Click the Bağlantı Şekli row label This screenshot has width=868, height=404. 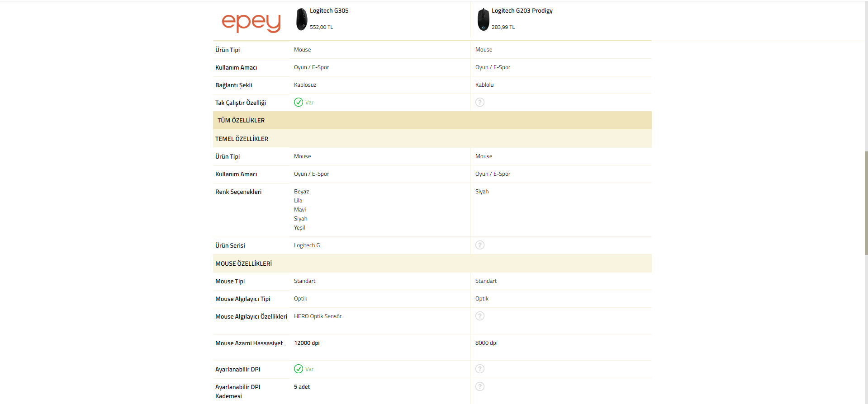234,85
